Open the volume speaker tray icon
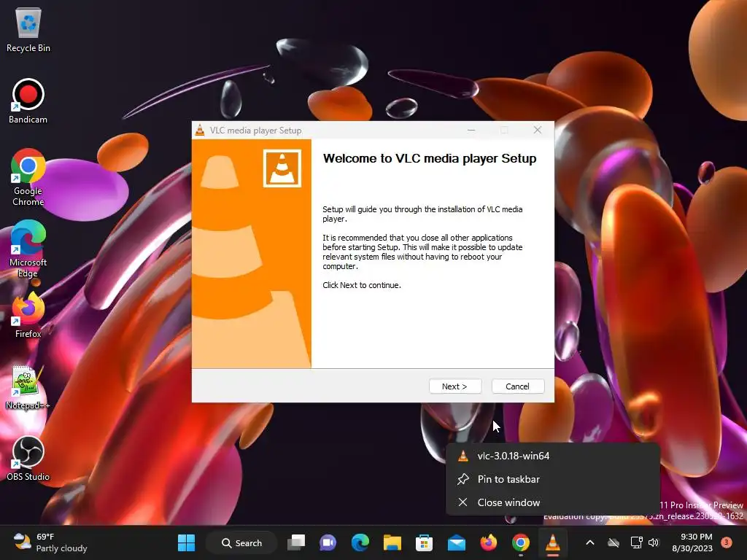The image size is (747, 560). pyautogui.click(x=654, y=542)
